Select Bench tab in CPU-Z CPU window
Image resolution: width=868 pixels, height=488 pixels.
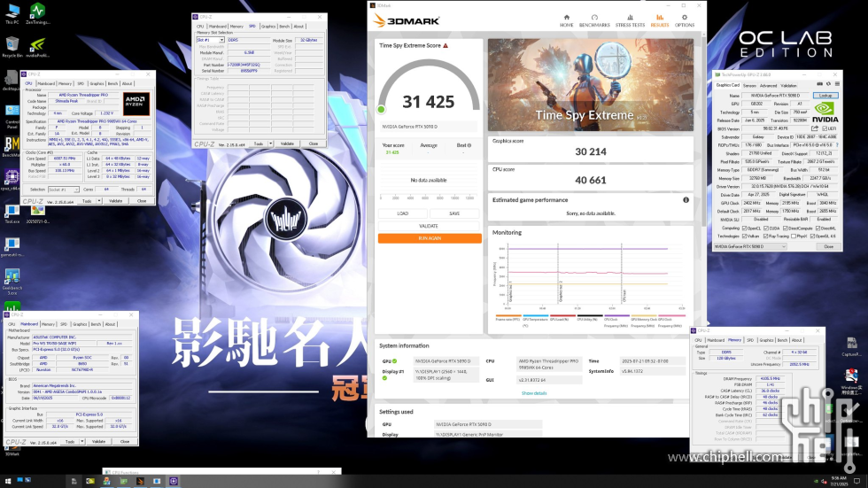[112, 83]
